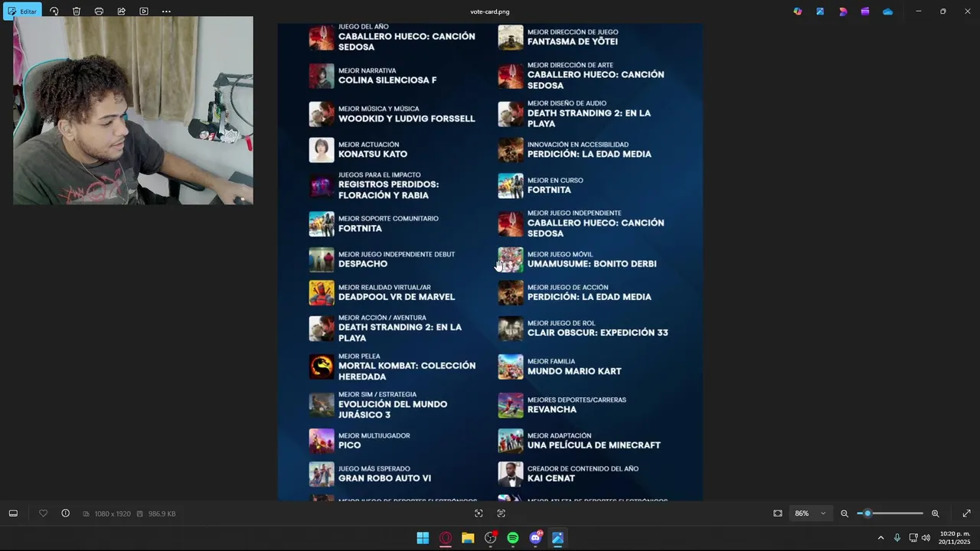Click the MUNDO MARIO KART text
The image size is (980, 551).
tap(574, 371)
